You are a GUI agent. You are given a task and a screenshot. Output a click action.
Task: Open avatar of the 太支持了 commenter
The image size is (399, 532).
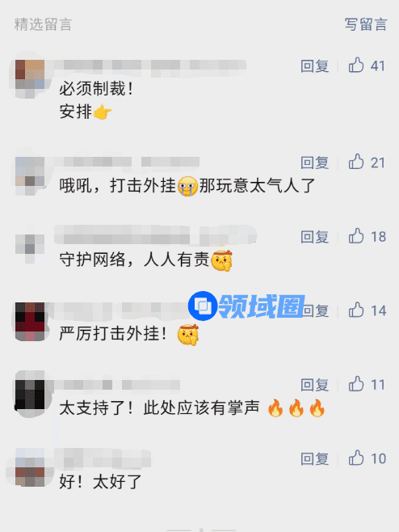(30, 395)
